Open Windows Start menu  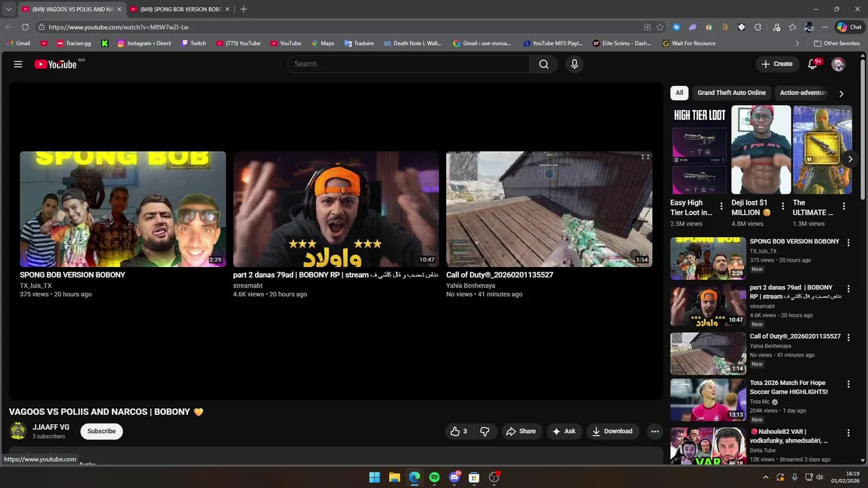click(374, 477)
